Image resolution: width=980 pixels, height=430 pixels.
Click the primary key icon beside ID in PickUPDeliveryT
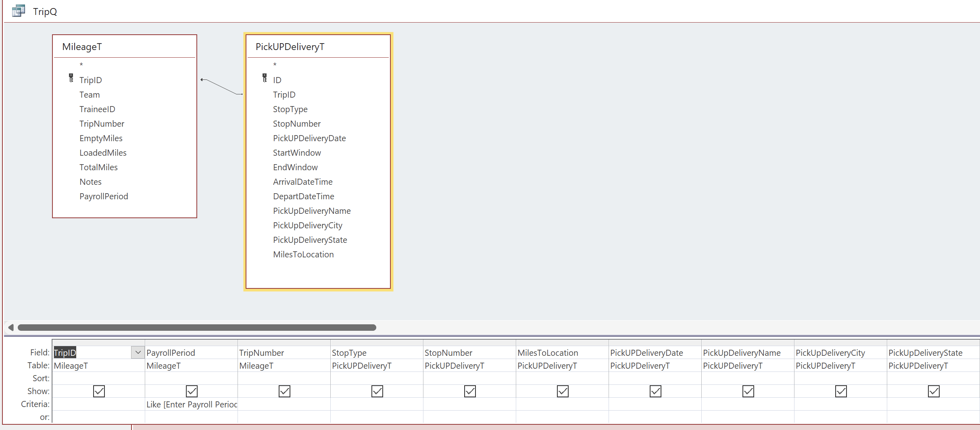tap(265, 78)
